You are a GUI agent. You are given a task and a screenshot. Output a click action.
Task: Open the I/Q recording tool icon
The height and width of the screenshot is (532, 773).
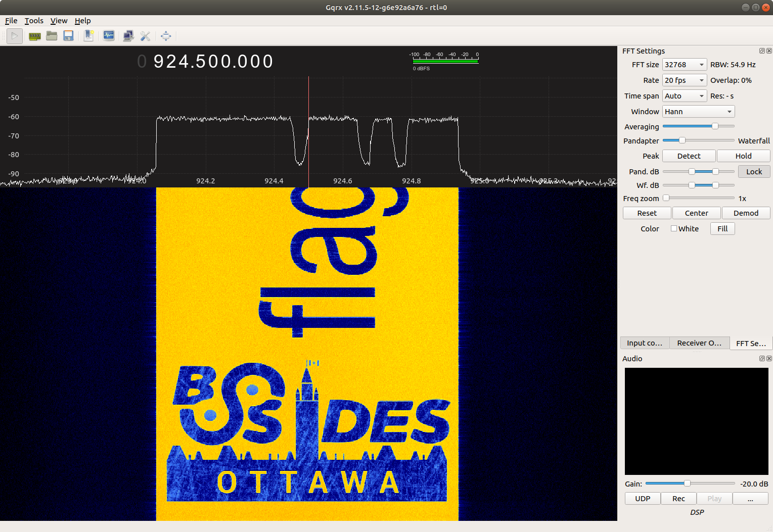coord(109,36)
